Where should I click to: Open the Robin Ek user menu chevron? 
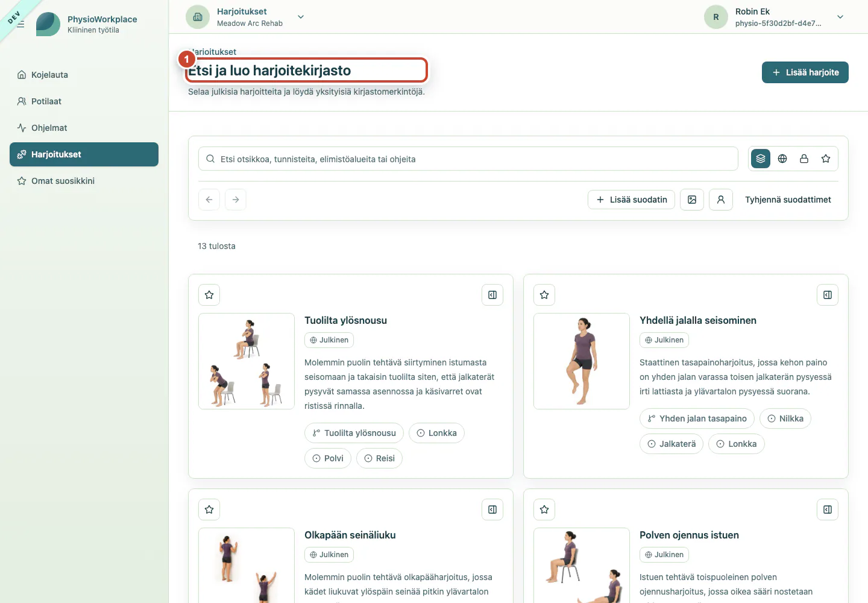(840, 17)
